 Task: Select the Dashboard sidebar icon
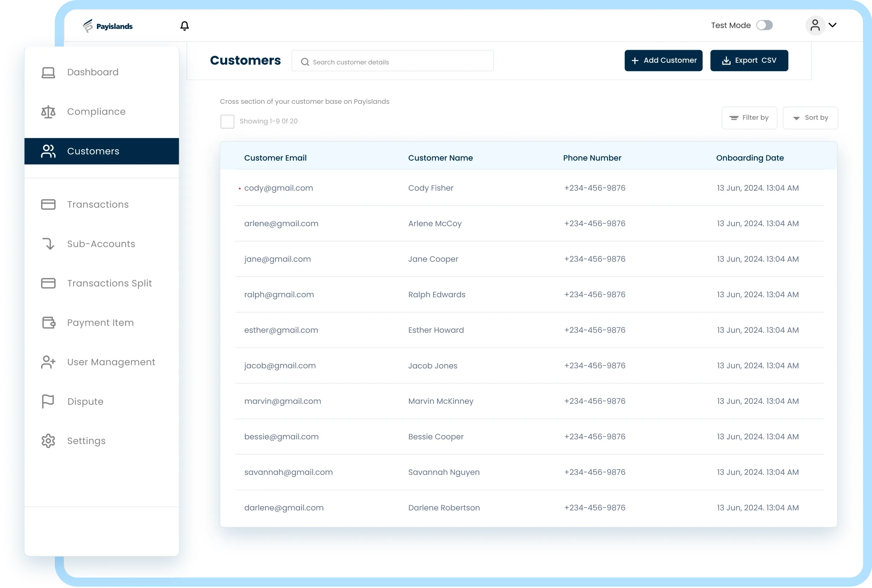click(x=48, y=72)
